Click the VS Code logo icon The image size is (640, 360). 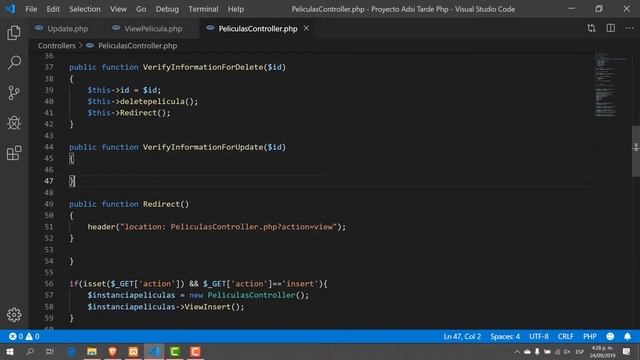[x=10, y=9]
